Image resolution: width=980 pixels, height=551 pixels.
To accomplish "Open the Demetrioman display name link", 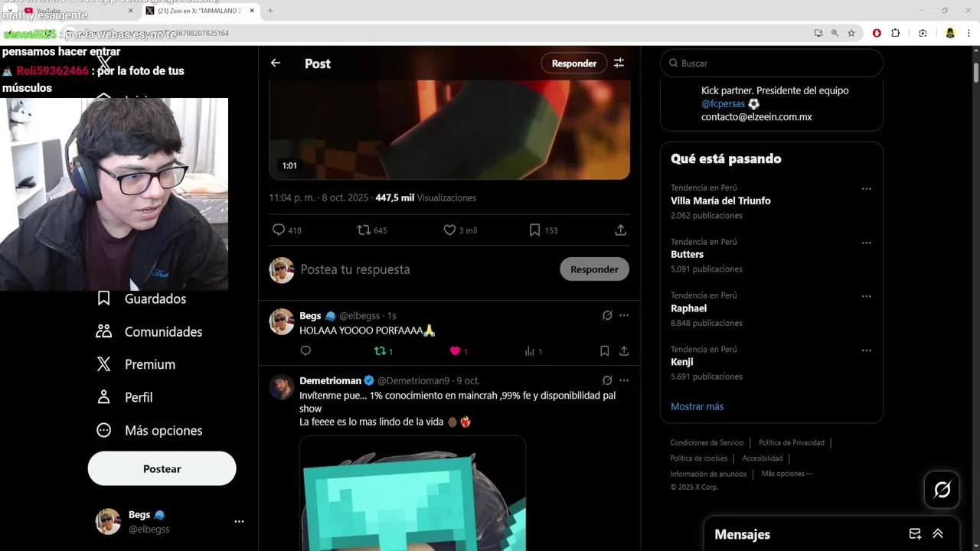I will coord(330,380).
